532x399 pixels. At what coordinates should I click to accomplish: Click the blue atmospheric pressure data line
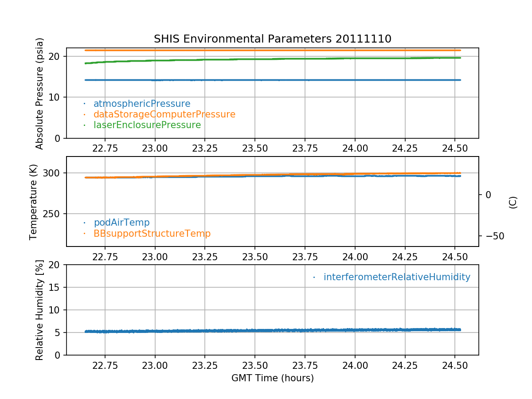272,80
